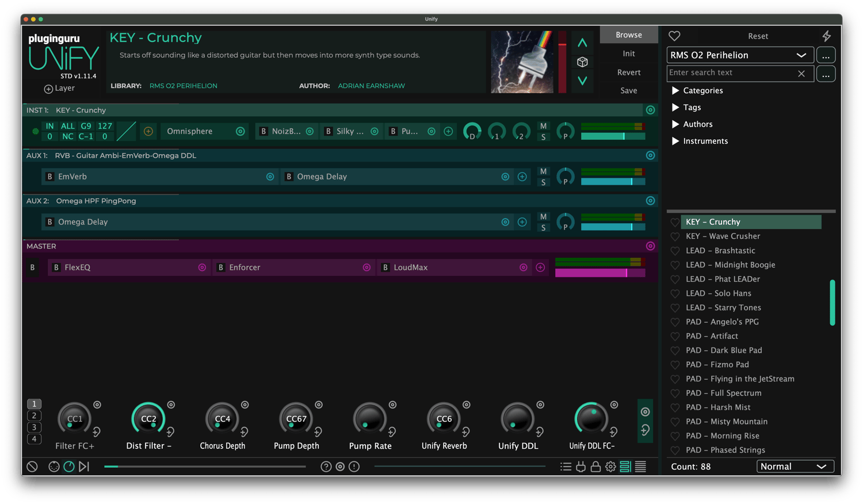Solo the INST 1 layer
Screen dimensions: 863x504
point(543,137)
